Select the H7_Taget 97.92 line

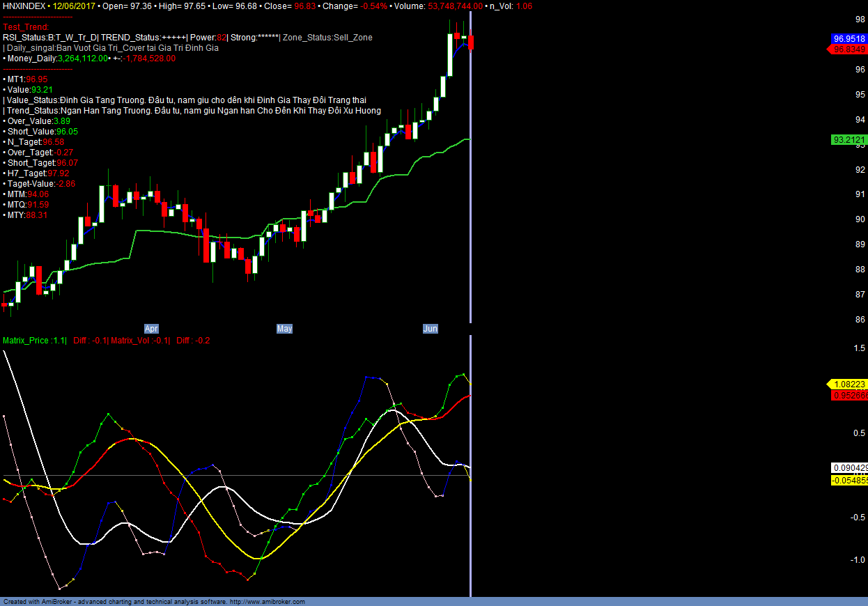coord(38,173)
